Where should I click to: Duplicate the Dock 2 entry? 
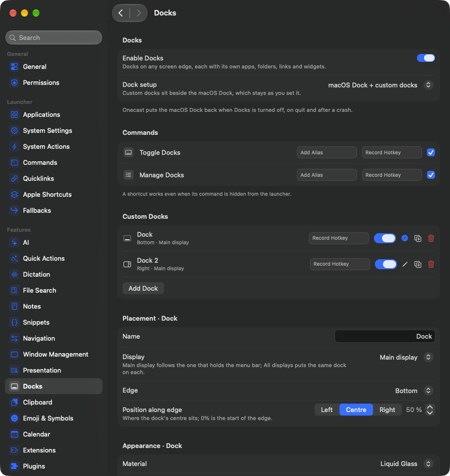click(x=418, y=264)
